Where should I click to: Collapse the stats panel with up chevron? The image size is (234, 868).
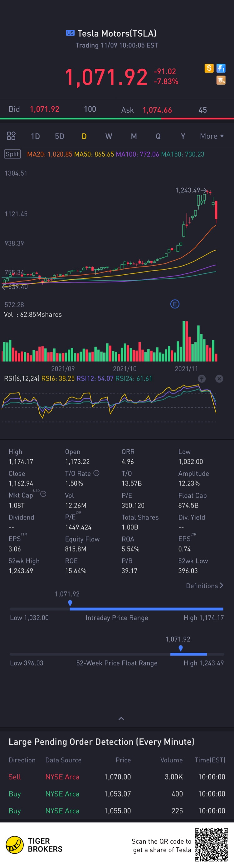coord(121,719)
